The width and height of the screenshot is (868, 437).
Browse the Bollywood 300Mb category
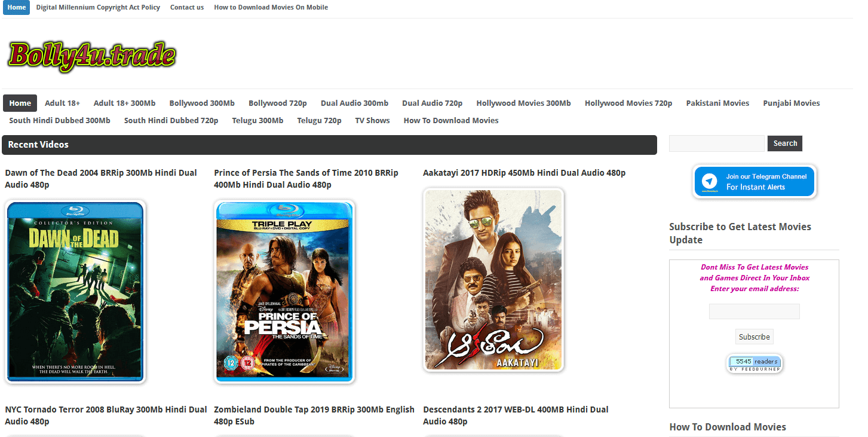[202, 103]
